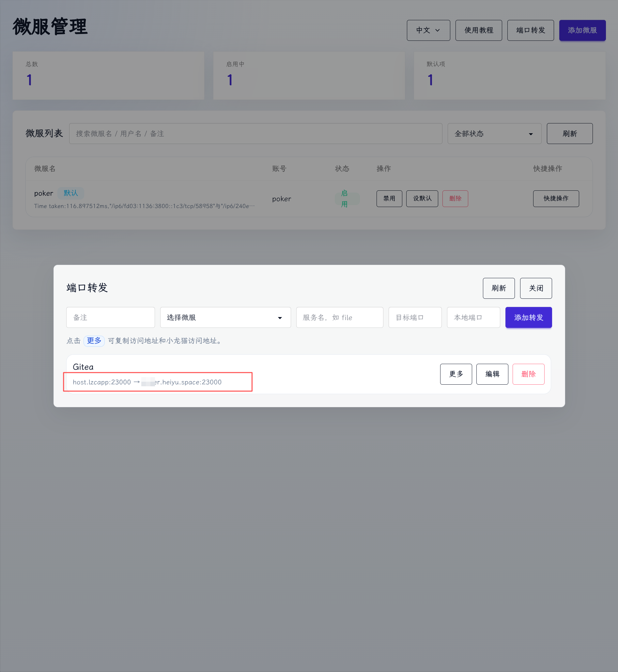Click the 添加微服 button
Screen dimensions: 618x672
582,30
